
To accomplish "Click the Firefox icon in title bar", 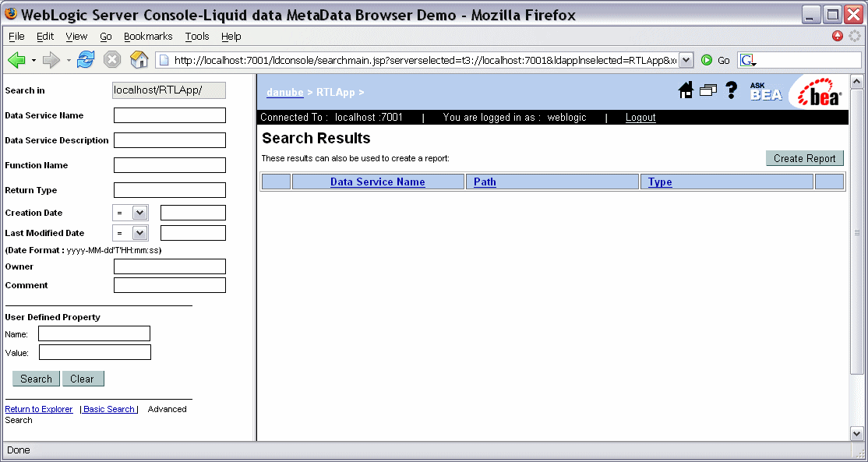I will point(11,14).
